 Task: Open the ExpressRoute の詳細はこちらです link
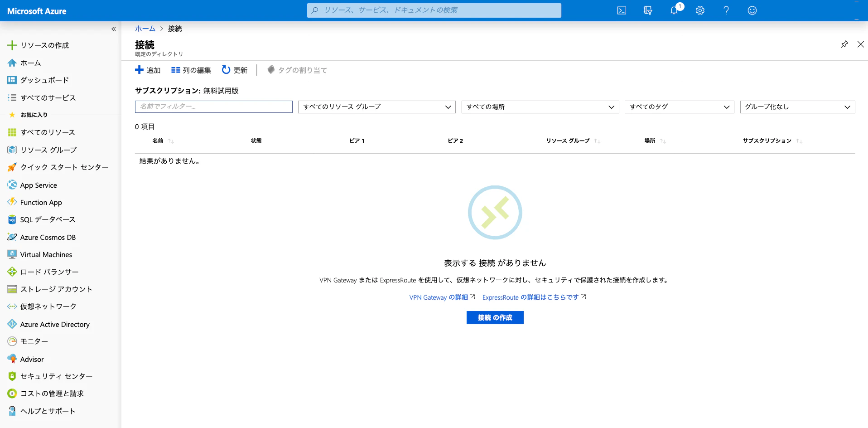coord(534,297)
